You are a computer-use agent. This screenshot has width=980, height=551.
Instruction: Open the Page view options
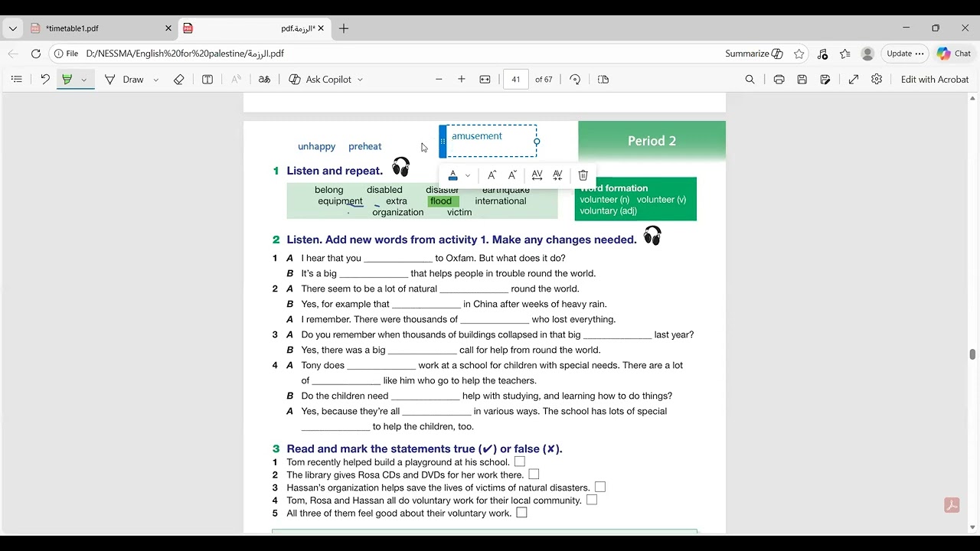[x=603, y=80]
